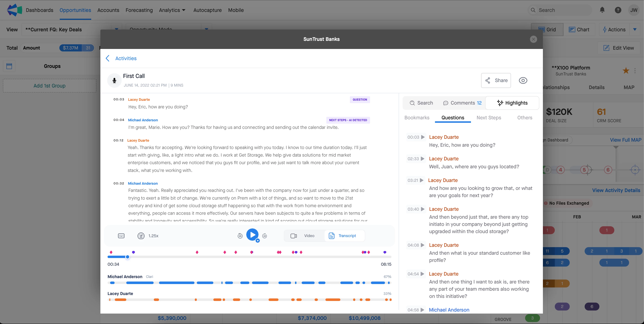Image resolution: width=644 pixels, height=324 pixels.
Task: Expand the Analytics menu dropdown
Action: [184, 10]
